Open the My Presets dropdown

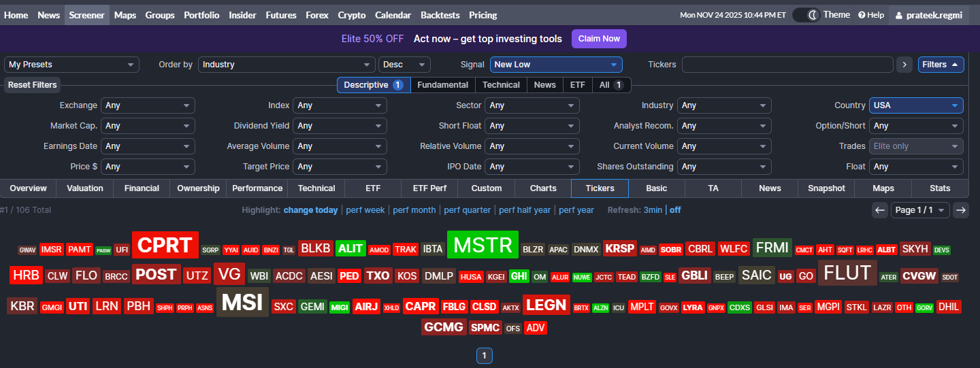[x=71, y=65]
